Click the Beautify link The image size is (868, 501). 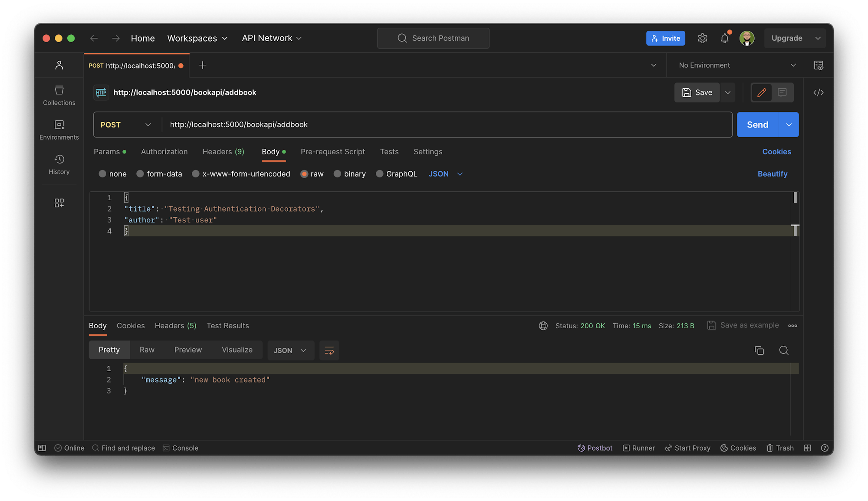pos(772,174)
